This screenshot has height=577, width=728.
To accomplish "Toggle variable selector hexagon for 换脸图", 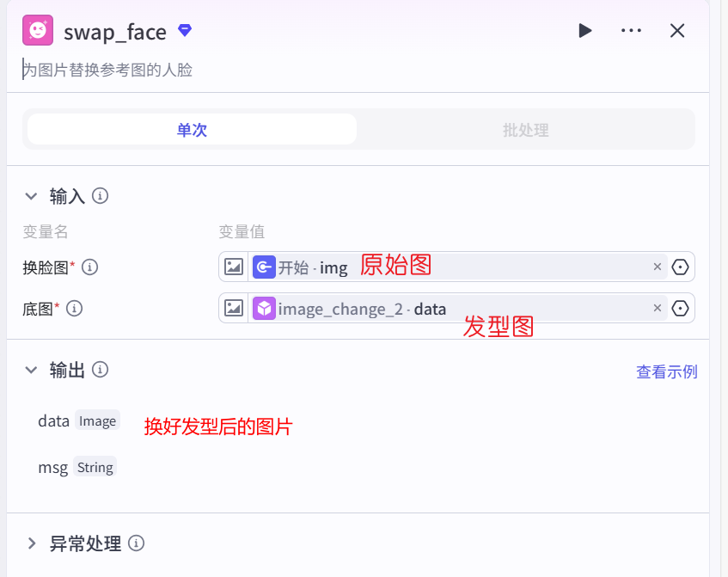I will click(681, 267).
